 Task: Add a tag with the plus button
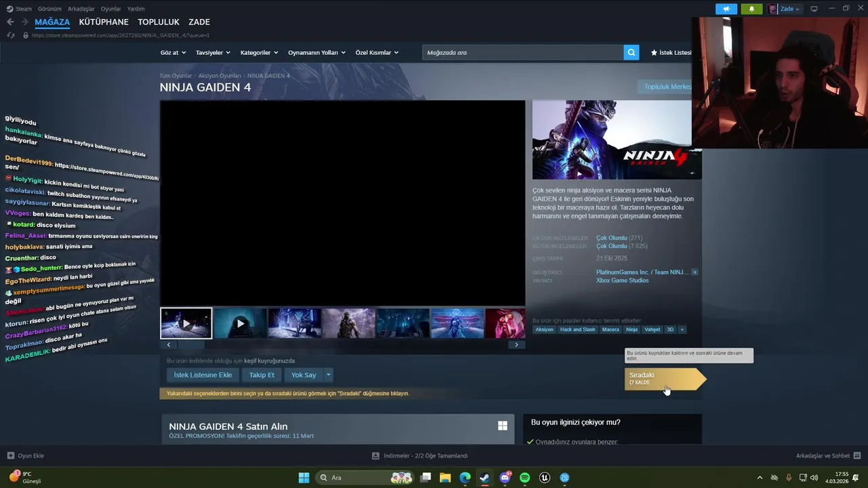pos(682,329)
